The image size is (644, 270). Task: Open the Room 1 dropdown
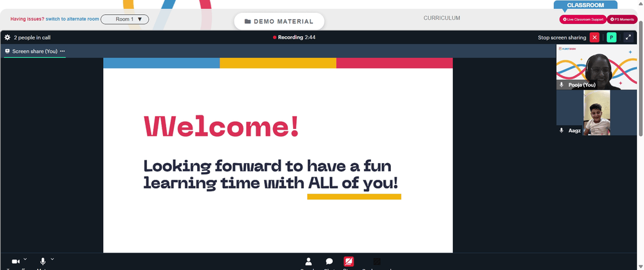point(125,19)
